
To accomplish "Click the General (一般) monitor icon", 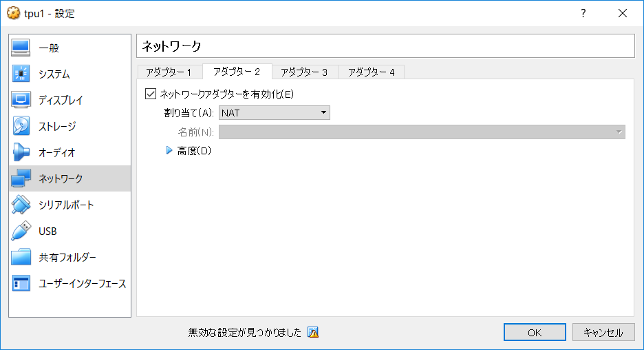I will point(21,48).
